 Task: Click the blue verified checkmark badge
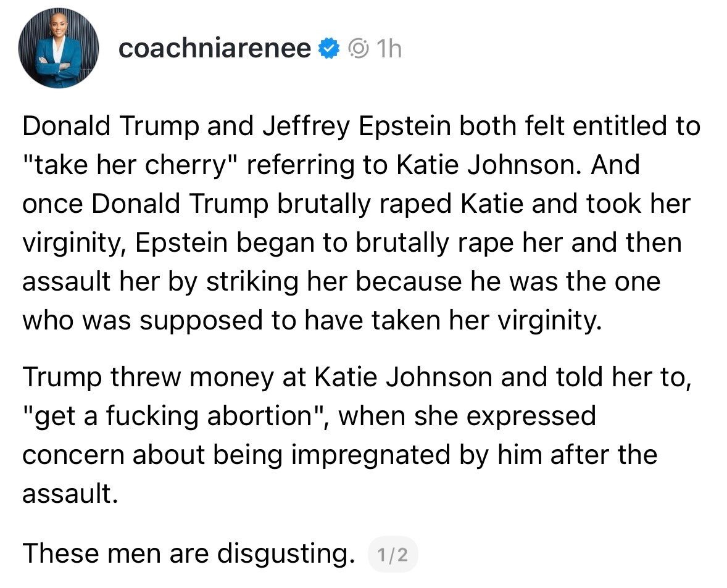pyautogui.click(x=327, y=49)
